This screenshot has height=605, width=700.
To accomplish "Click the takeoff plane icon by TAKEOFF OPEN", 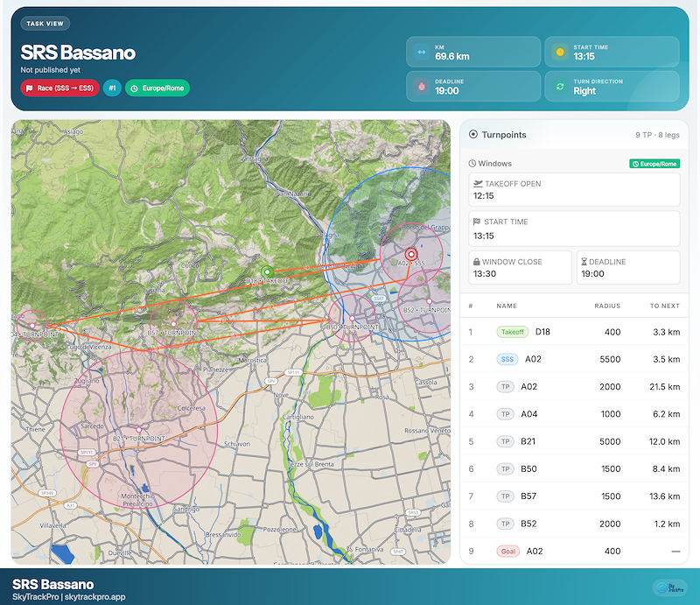I will pyautogui.click(x=478, y=183).
